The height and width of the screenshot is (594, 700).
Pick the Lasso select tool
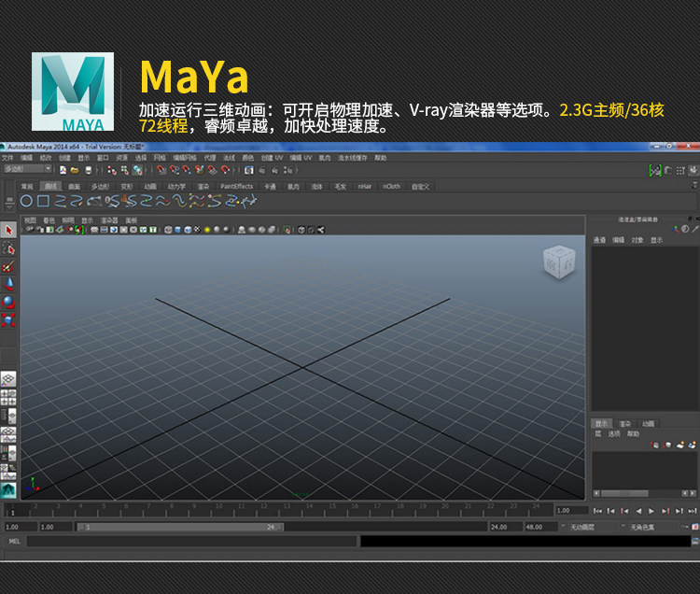pyautogui.click(x=8, y=248)
